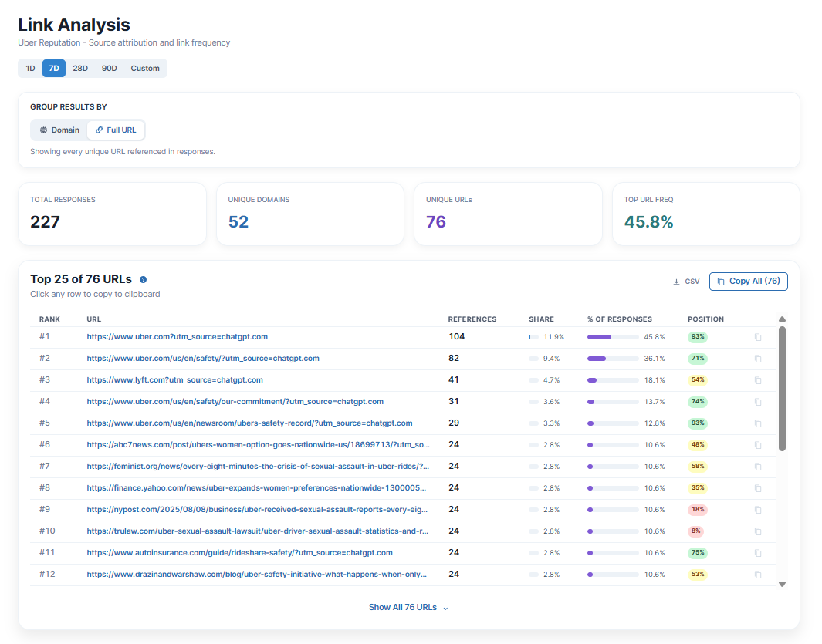Group results by Full URL
Screen dimensions: 822x644
[116, 130]
